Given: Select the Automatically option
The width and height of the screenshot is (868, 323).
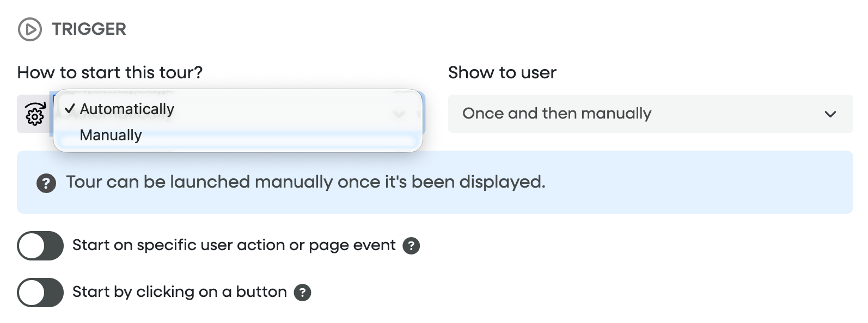Looking at the screenshot, I should click(x=127, y=109).
